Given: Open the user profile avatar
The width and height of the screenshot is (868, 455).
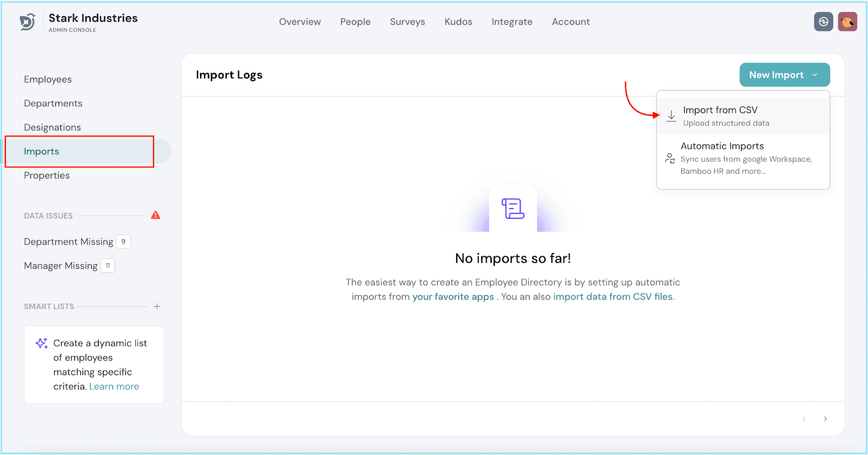Looking at the screenshot, I should pyautogui.click(x=847, y=22).
